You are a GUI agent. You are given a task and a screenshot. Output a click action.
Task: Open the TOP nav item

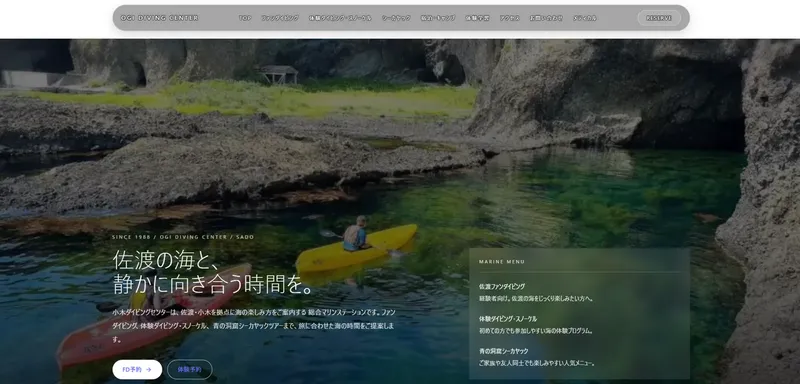pos(245,18)
